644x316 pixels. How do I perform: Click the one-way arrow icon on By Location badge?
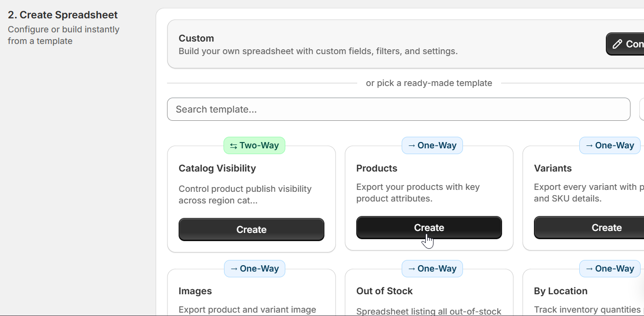588,268
